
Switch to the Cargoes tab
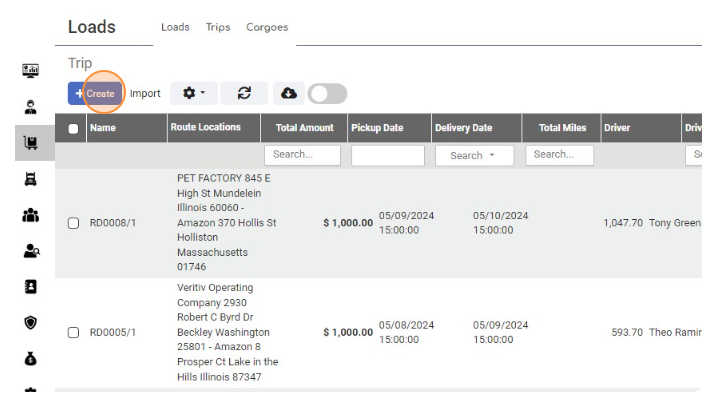[x=267, y=27]
